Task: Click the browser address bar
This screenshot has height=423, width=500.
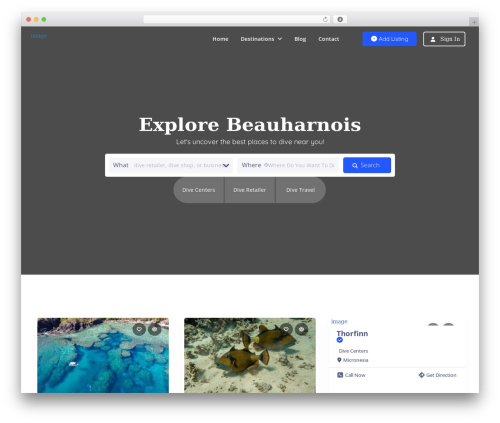Action: [x=237, y=19]
